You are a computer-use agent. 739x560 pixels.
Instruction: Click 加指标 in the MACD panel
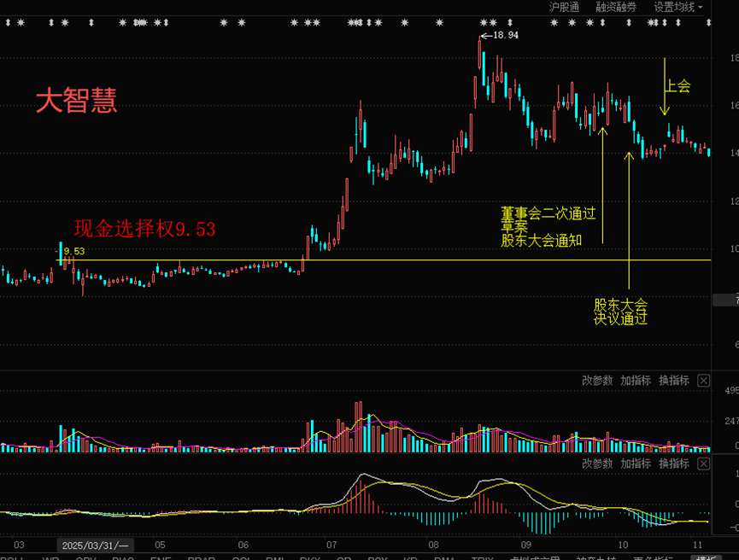coord(636,464)
